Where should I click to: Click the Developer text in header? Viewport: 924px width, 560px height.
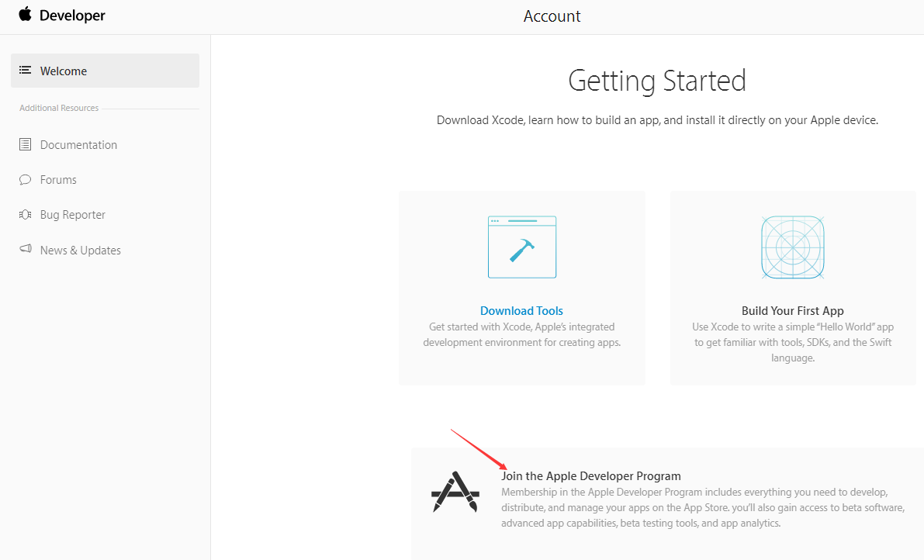click(x=72, y=16)
